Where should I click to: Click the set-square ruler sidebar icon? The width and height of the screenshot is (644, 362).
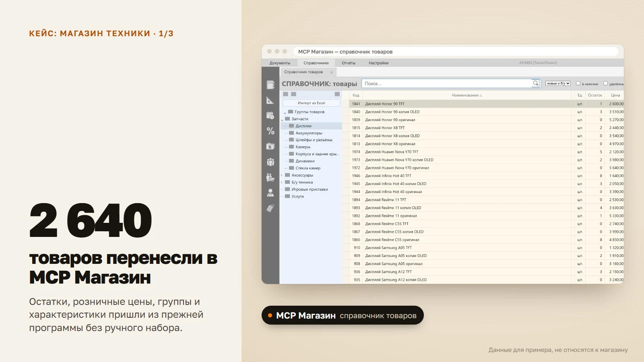(270, 100)
